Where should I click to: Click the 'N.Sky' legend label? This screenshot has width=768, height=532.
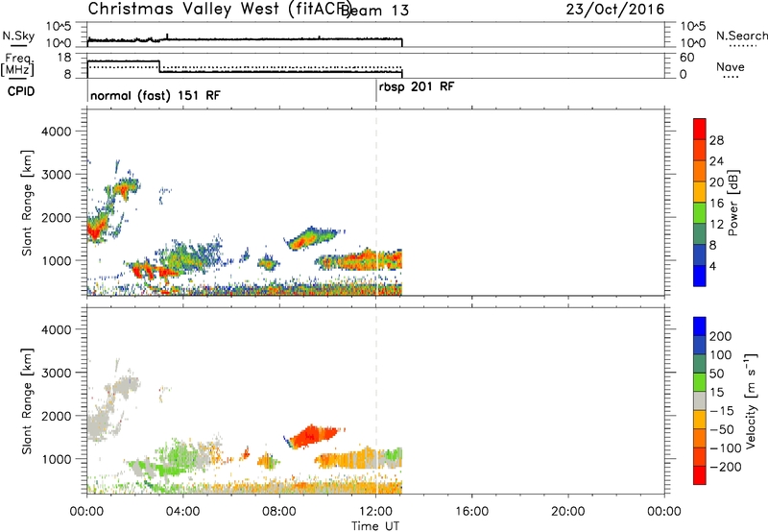click(18, 36)
